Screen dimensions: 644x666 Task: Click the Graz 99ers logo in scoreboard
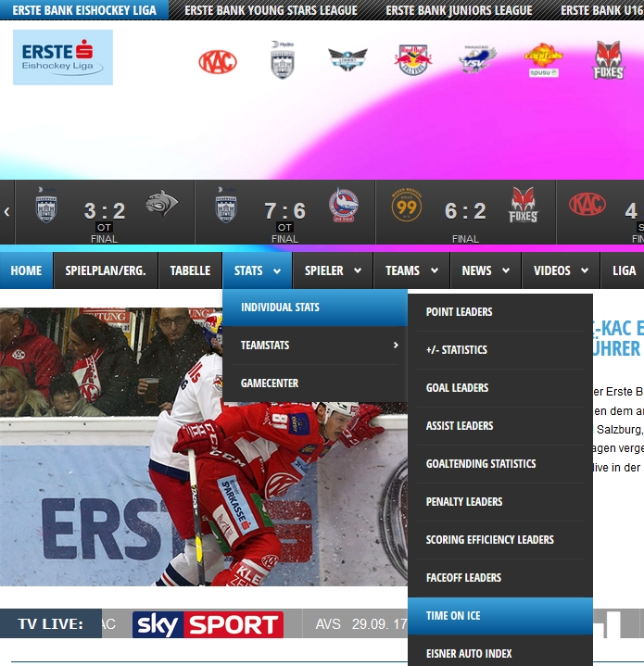[x=406, y=205]
